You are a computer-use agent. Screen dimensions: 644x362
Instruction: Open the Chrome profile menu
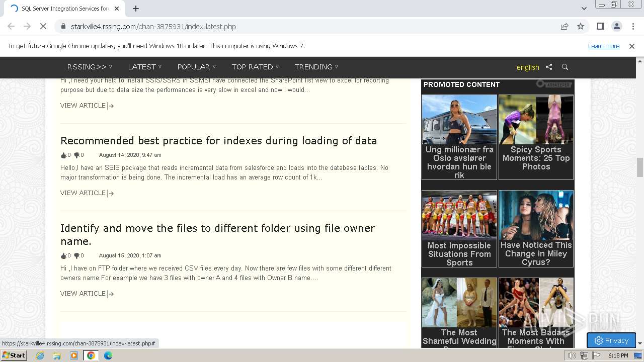(x=616, y=26)
